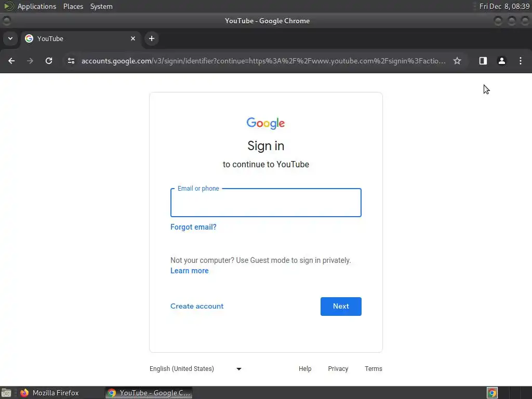Screen dimensions: 532x399
Task: Open the Help link in footer
Action: [x=304, y=369]
